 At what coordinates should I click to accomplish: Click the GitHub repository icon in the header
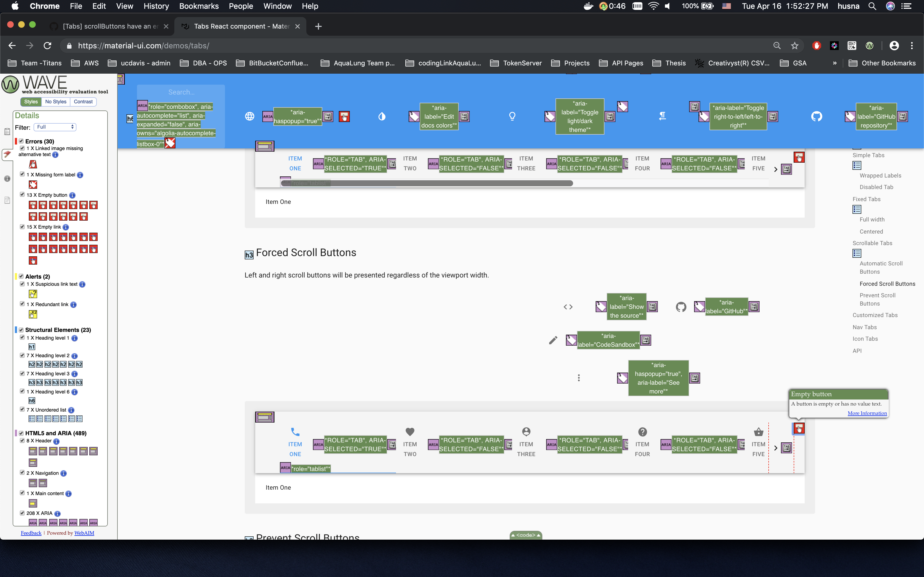pos(817,116)
